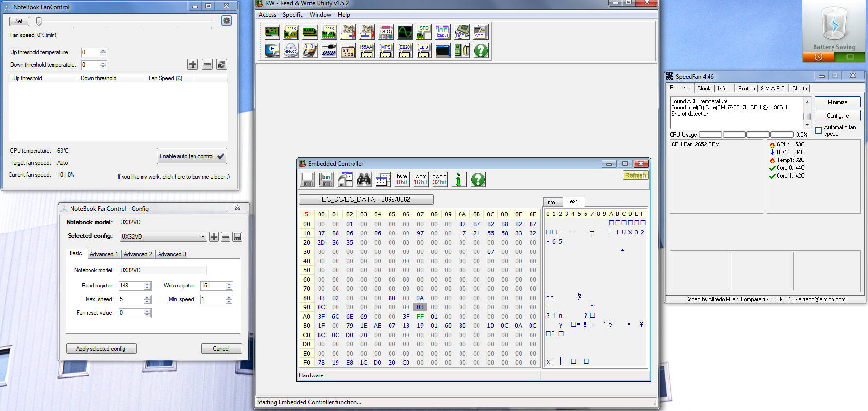Click the green help icon in RW toolbar

tap(480, 51)
